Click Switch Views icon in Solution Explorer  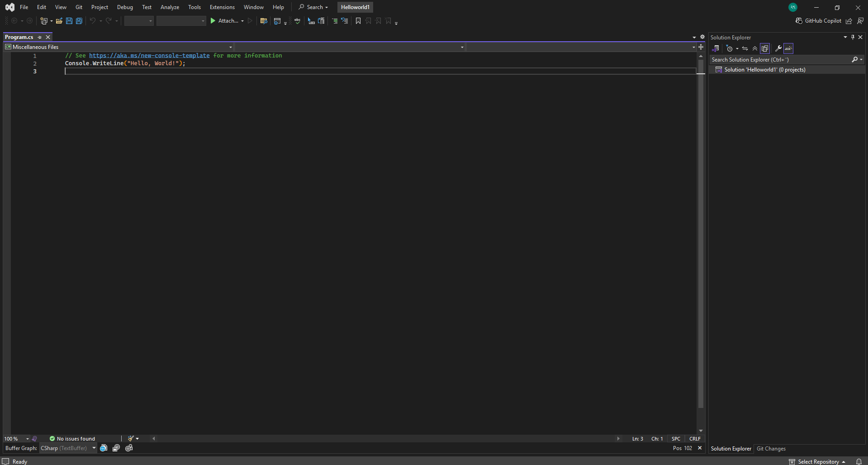point(716,48)
